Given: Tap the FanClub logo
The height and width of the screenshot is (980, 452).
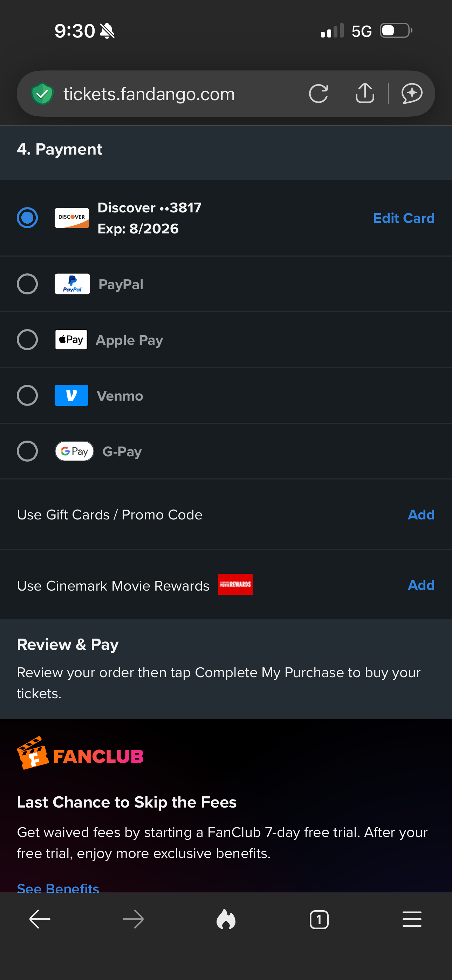Looking at the screenshot, I should click(80, 753).
